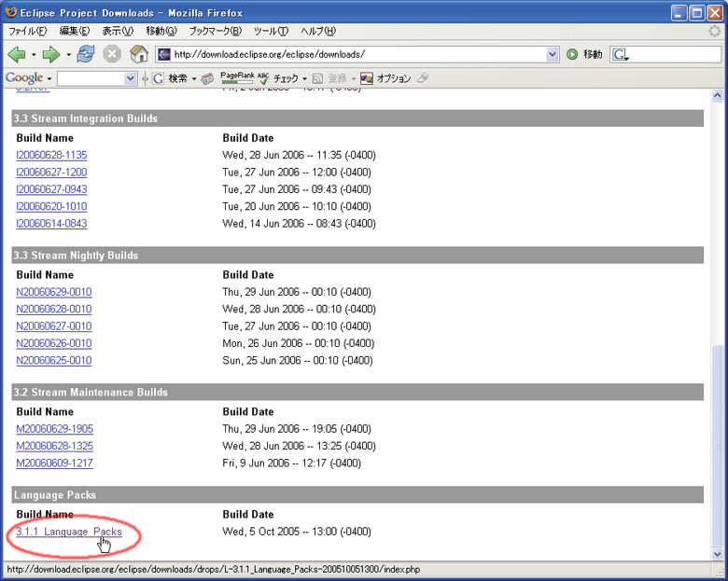728x581 pixels.
Task: Click the site icon in the address bar
Action: tap(164, 55)
